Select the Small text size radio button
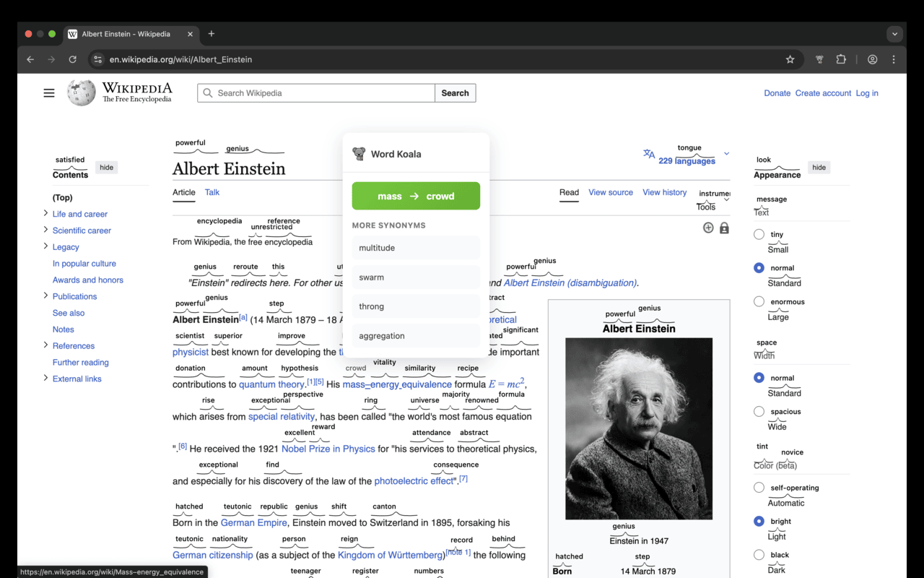924x578 pixels. 759,234
